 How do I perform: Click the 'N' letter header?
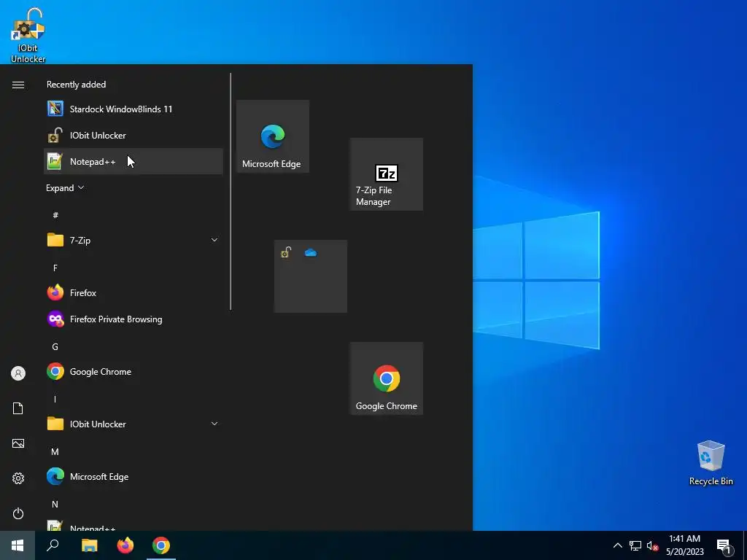55,504
